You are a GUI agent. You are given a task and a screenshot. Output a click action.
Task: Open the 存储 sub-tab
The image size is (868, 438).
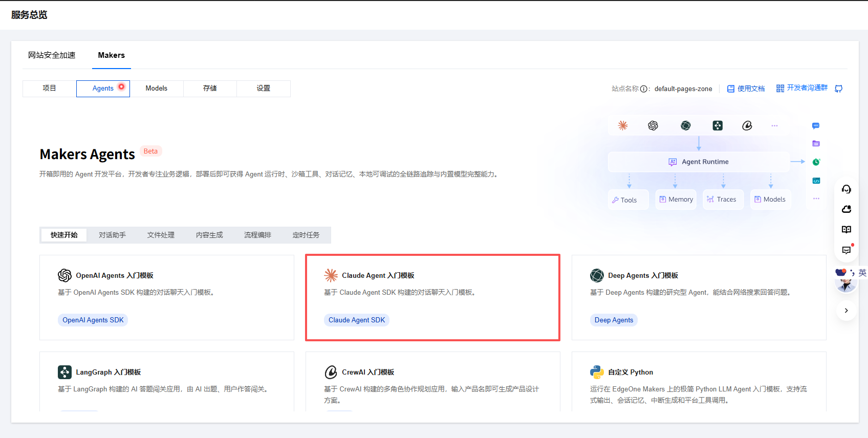coord(210,89)
